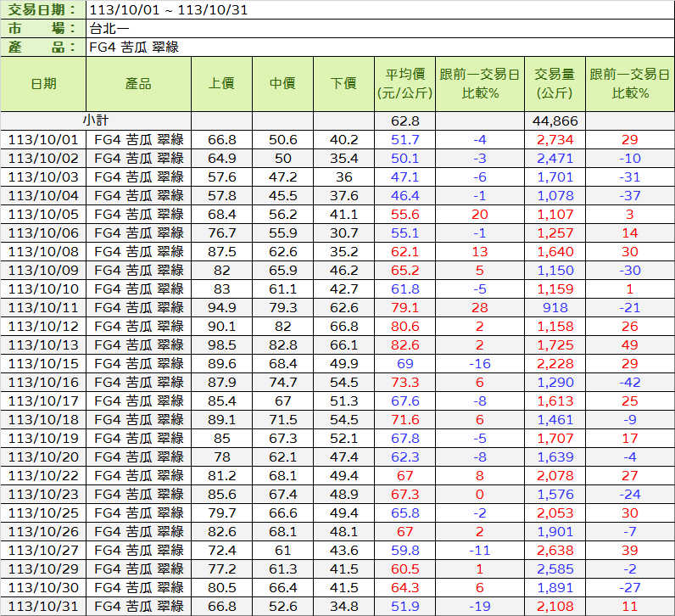Click the 下價 column header
The height and width of the screenshot is (616, 675).
coord(343,83)
